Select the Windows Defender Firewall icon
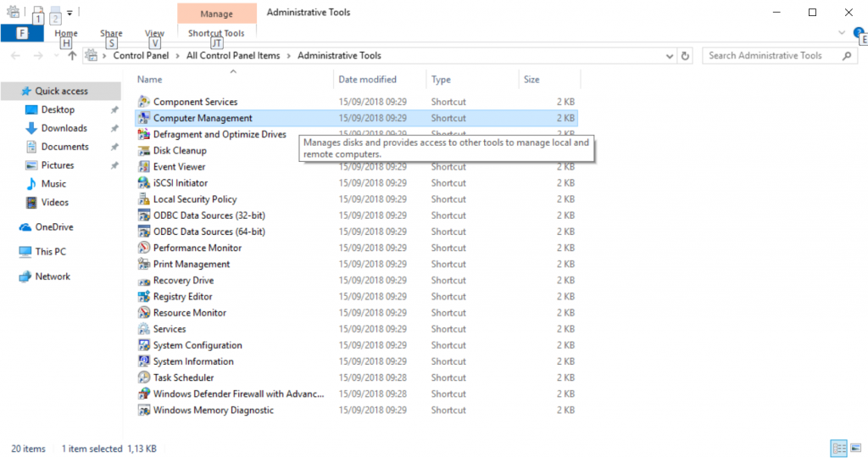 tap(144, 394)
